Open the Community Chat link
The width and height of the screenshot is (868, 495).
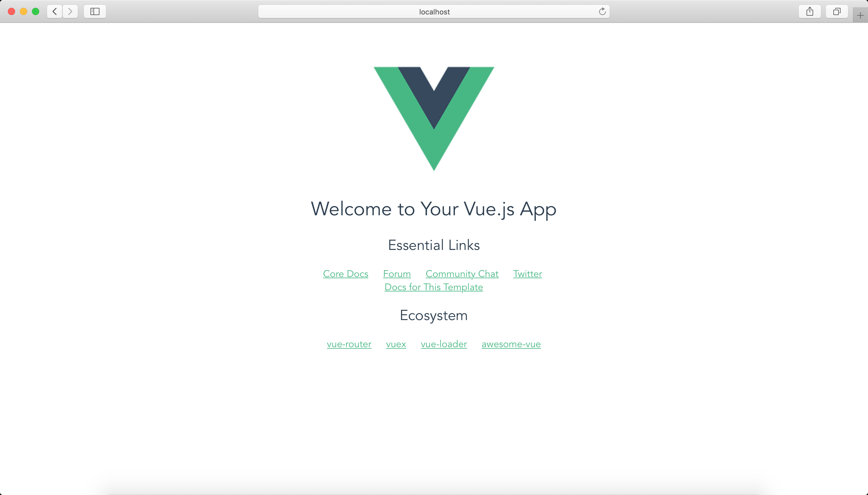[x=462, y=274]
